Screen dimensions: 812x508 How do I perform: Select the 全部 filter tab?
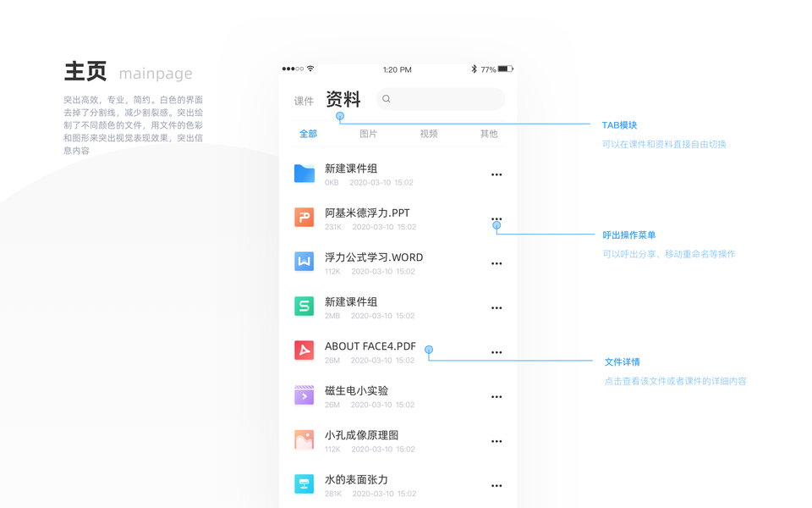click(308, 134)
